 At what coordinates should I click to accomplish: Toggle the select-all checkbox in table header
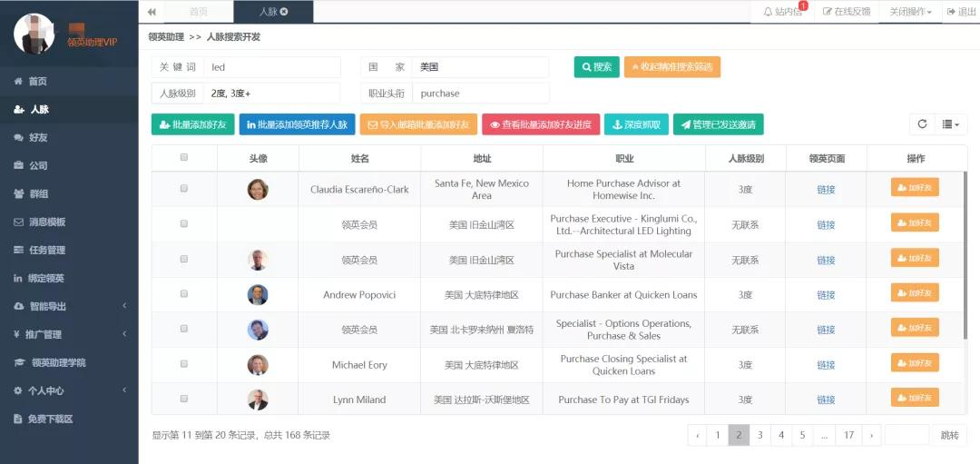coord(183,158)
